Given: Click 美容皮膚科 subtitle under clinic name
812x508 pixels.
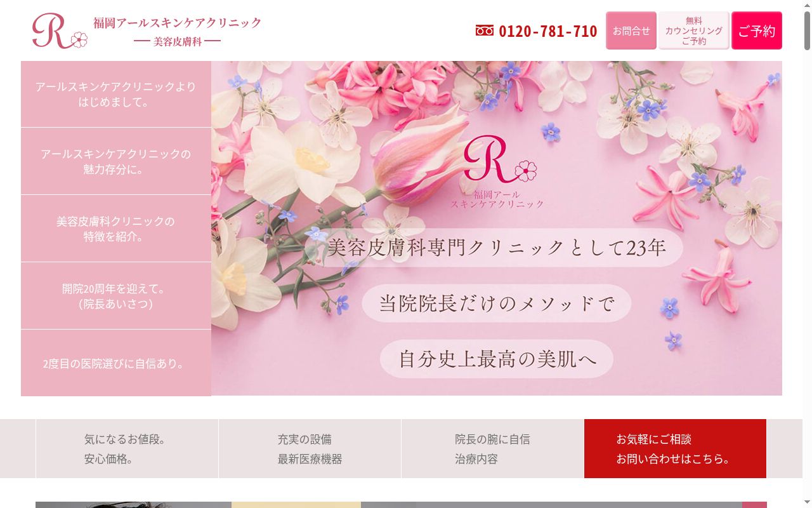Looking at the screenshot, I should point(177,41).
